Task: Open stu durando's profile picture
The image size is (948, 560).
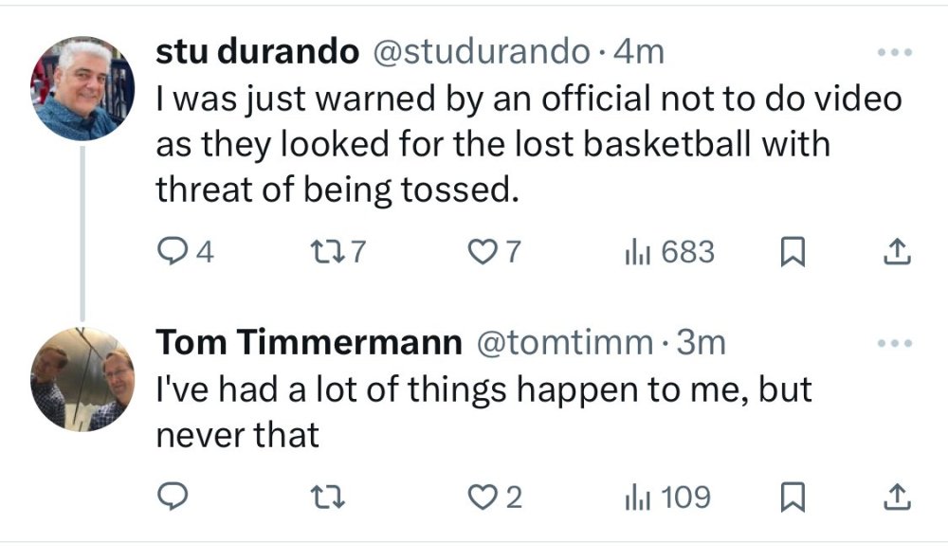Action: pos(82,89)
